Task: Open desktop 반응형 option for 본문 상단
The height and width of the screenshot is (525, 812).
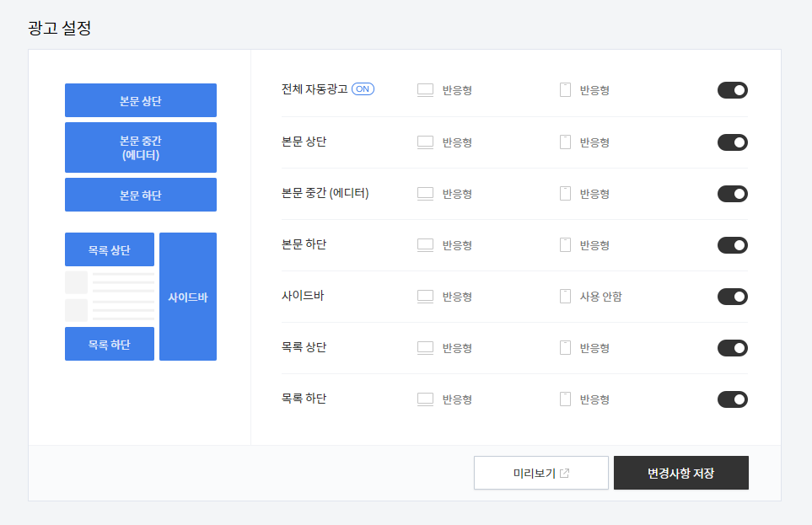Action: pos(457,142)
